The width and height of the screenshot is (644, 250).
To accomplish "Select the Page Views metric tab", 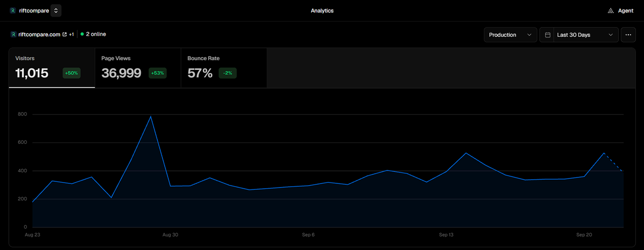I will [x=138, y=68].
